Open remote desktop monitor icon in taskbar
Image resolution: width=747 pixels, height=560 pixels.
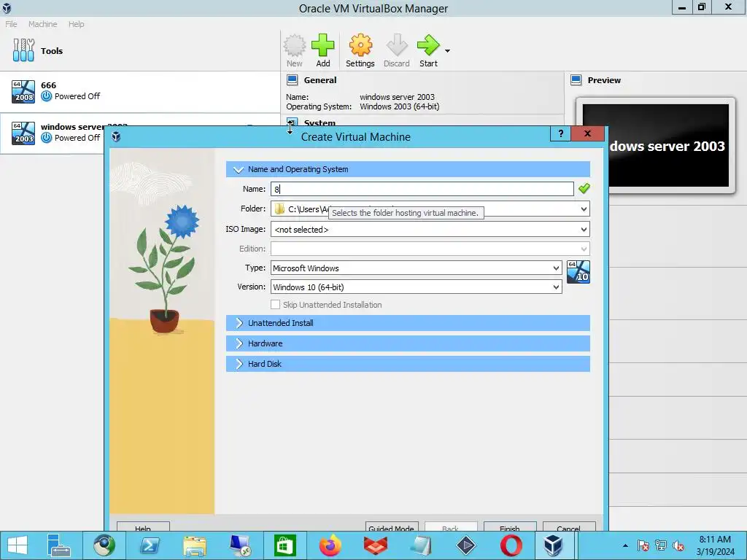[x=240, y=545]
